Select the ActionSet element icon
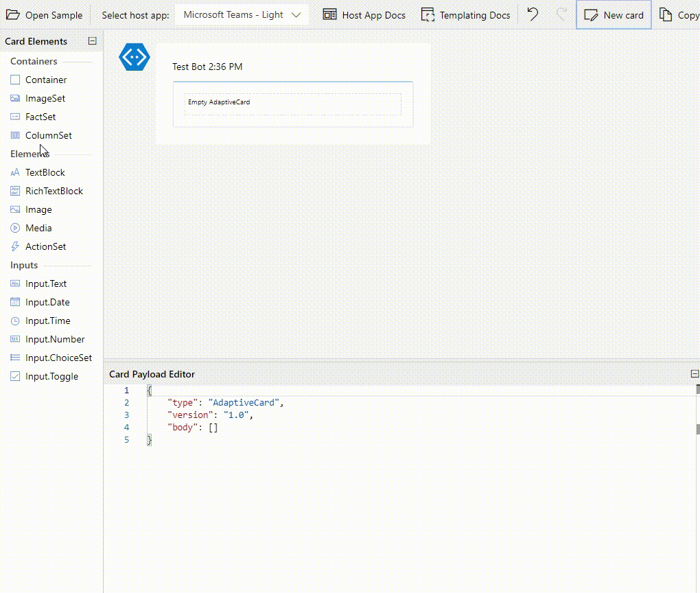Screen dimensions: 700x593 pos(15,246)
